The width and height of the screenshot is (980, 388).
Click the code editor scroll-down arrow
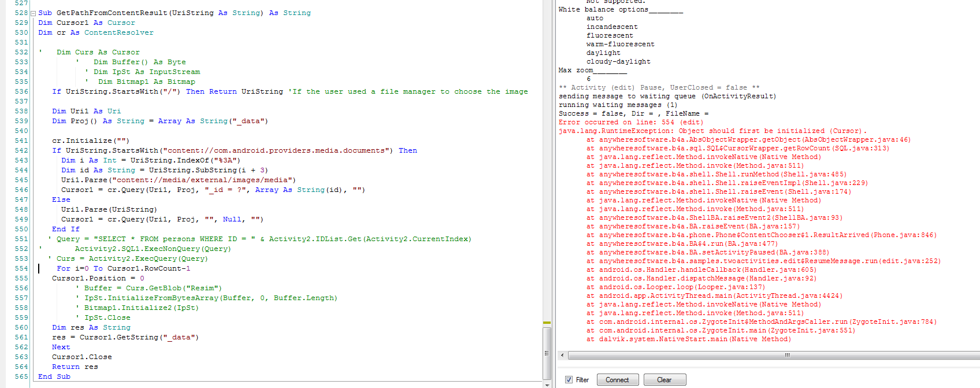pos(547,385)
